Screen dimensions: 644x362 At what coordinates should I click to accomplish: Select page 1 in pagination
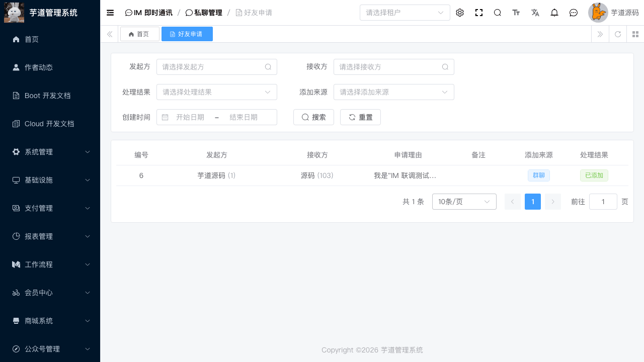coord(533,202)
